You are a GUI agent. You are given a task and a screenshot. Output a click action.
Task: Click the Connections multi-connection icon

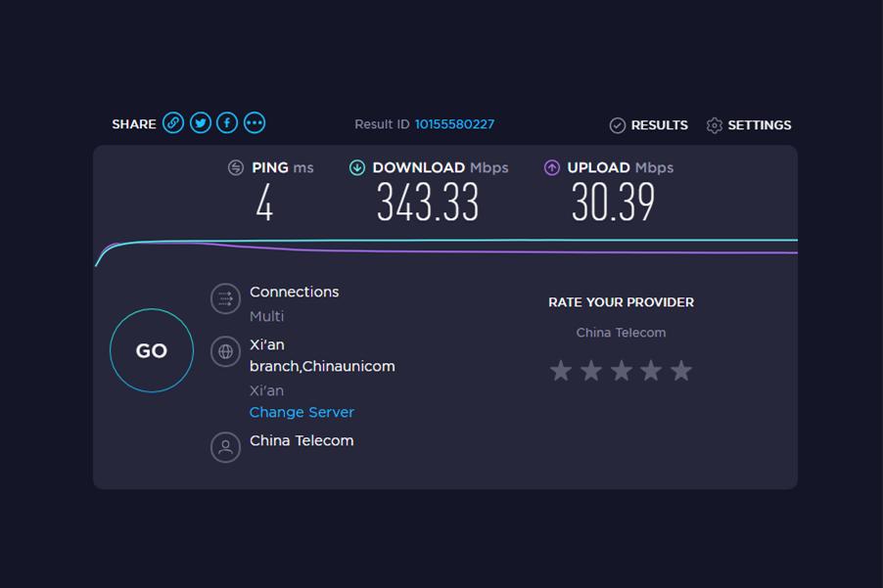(x=225, y=298)
